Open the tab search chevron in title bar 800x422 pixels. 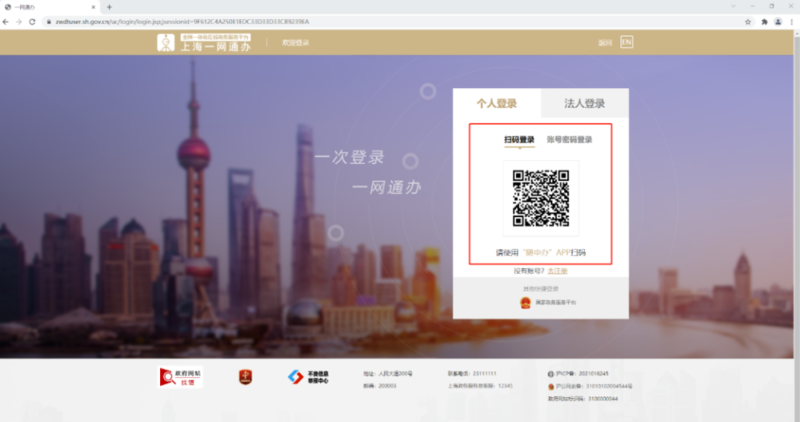[733, 6]
